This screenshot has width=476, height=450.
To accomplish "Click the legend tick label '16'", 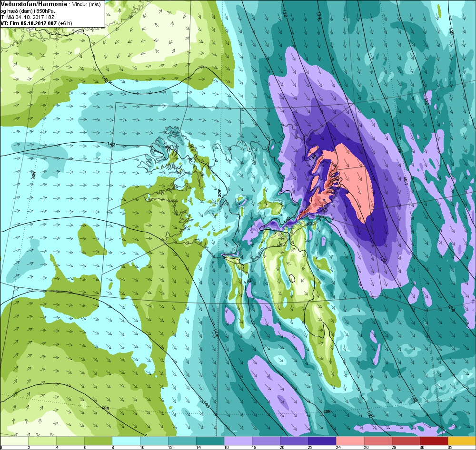I will [x=226, y=448].
